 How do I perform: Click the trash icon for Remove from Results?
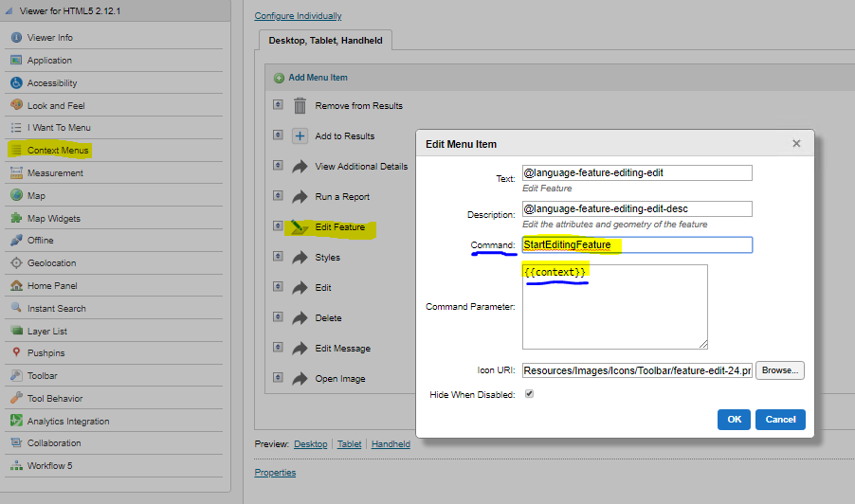point(300,105)
